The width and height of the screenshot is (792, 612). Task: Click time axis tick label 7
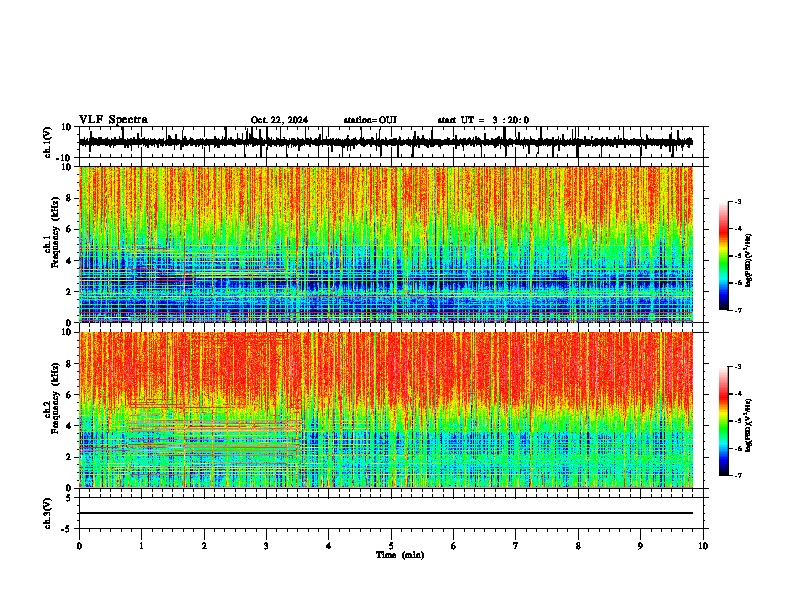pyautogui.click(x=516, y=546)
